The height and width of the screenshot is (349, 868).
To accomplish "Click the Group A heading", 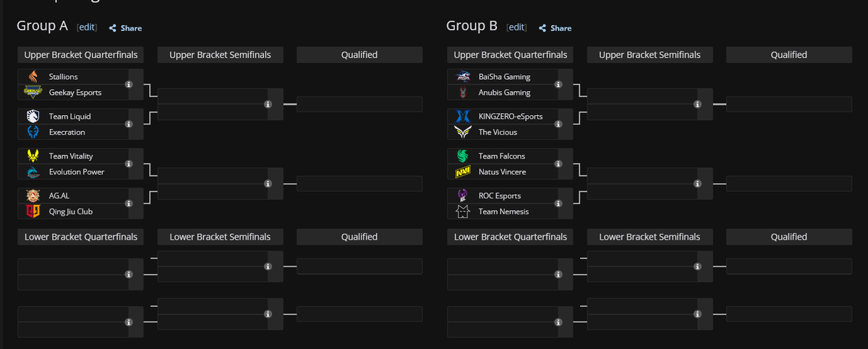I will 43,26.
